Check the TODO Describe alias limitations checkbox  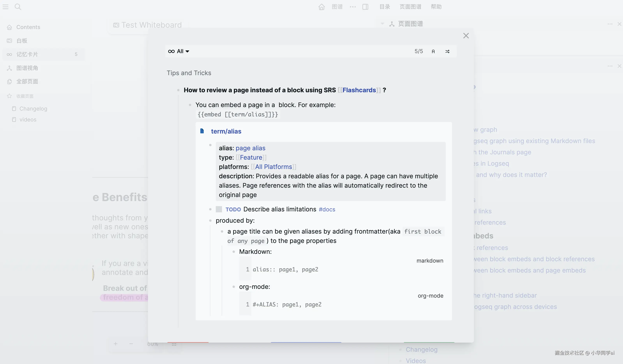click(x=219, y=209)
